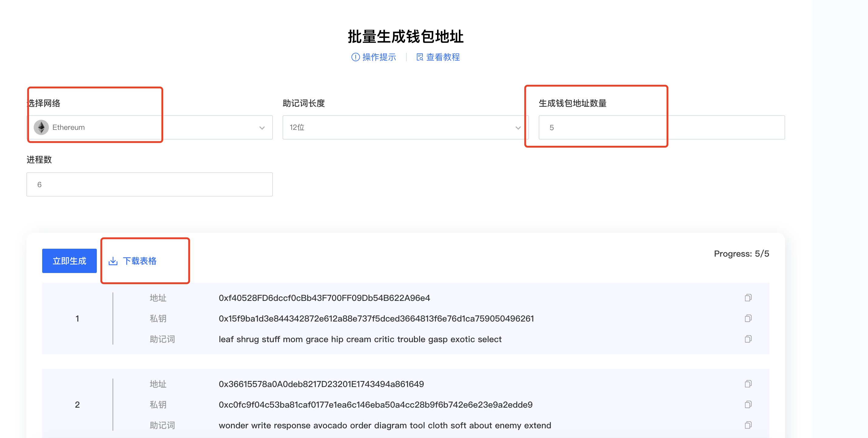
Task: Click wallet 1 private key starting 0x15f9ba1d
Action: (376, 318)
